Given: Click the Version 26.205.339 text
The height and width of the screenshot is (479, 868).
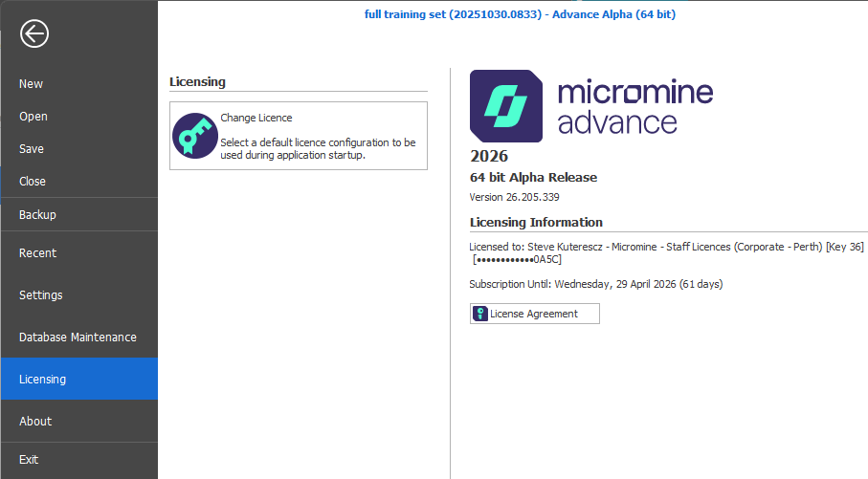Looking at the screenshot, I should pos(514,197).
